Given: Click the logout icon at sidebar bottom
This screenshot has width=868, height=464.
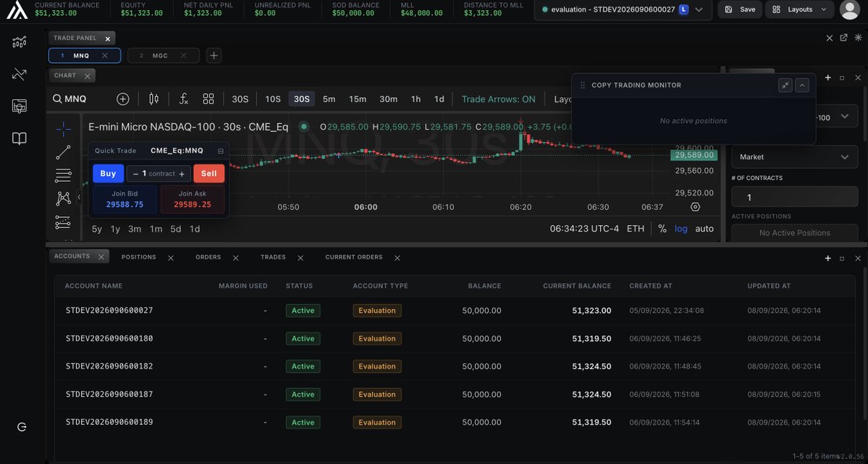Looking at the screenshot, I should 22,427.
